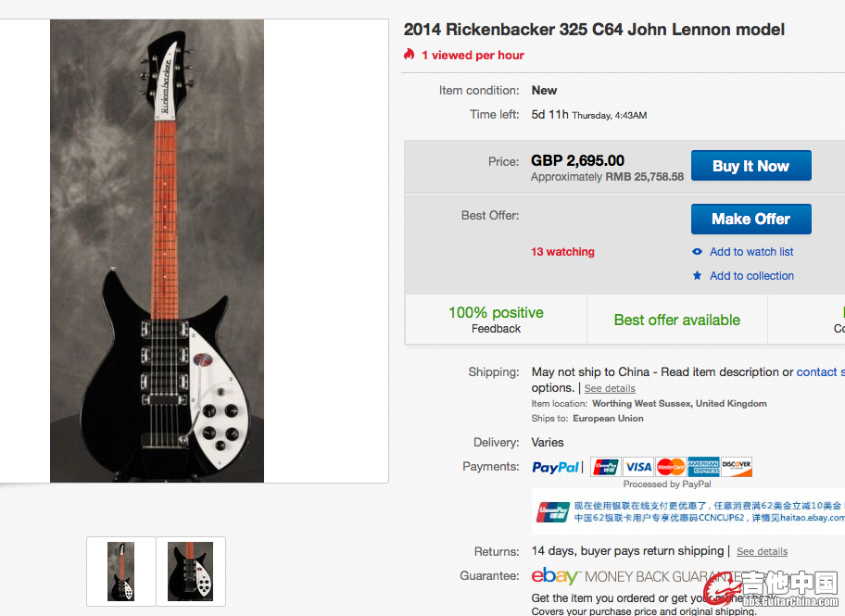Click the Buy It Now button
Screen dimensions: 845x616
pos(751,166)
